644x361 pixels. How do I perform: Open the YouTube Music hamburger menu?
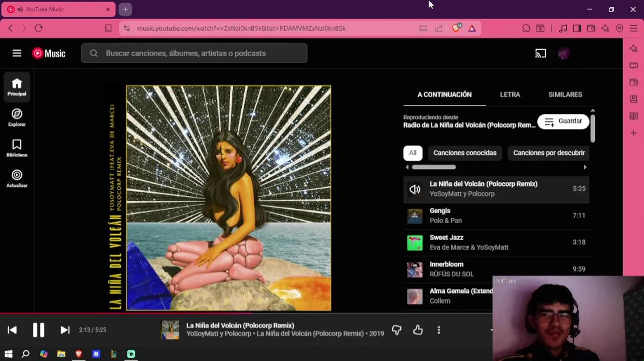[17, 53]
